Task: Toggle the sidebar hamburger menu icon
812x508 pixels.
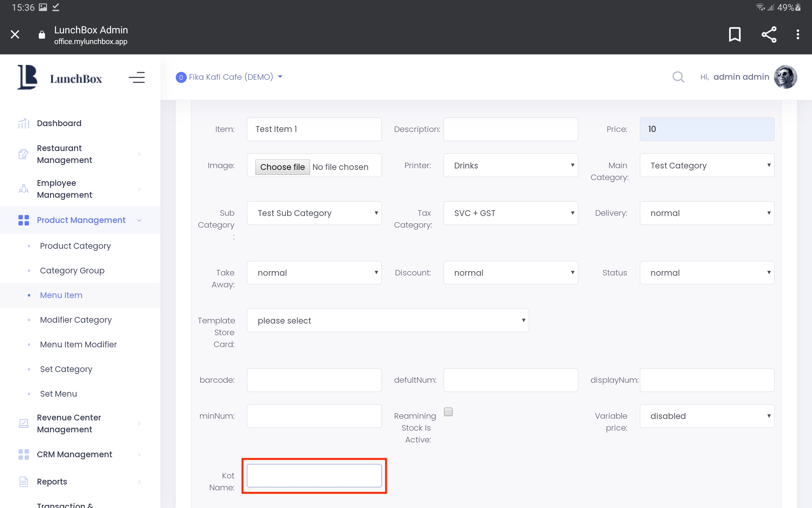Action: pos(137,78)
